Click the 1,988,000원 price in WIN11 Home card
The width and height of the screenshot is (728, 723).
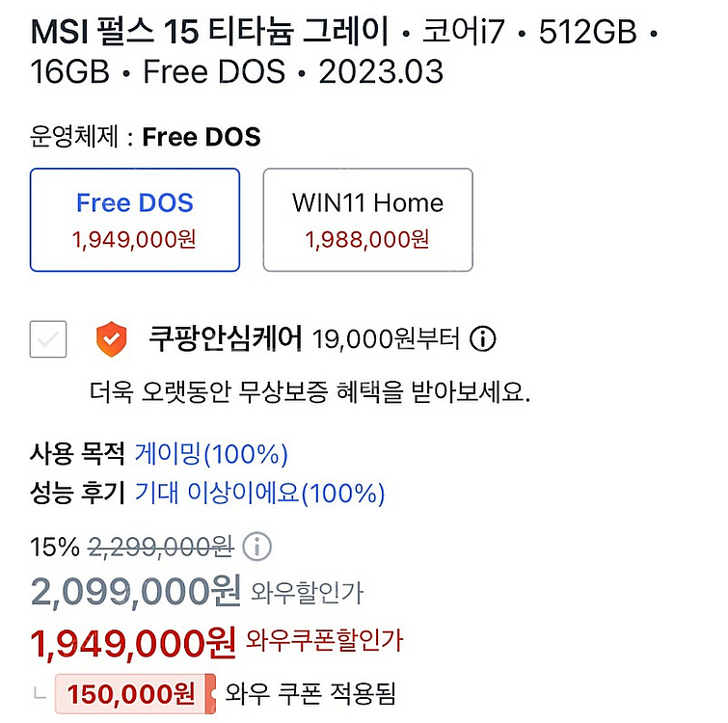[x=367, y=240]
